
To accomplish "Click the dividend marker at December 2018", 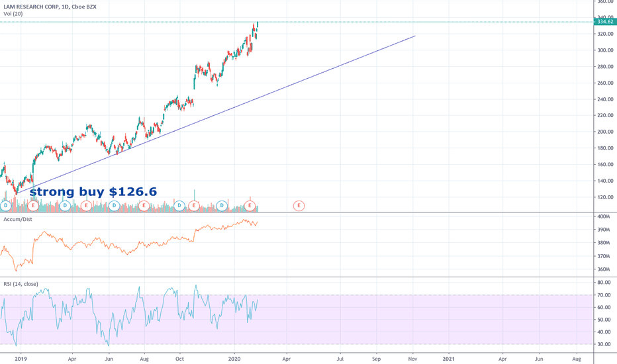I will (5, 205).
